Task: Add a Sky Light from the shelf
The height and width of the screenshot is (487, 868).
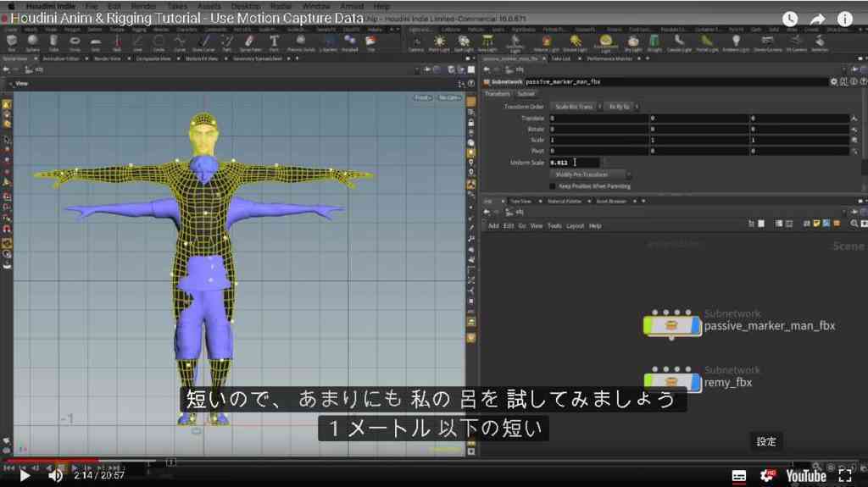Action: point(632,43)
